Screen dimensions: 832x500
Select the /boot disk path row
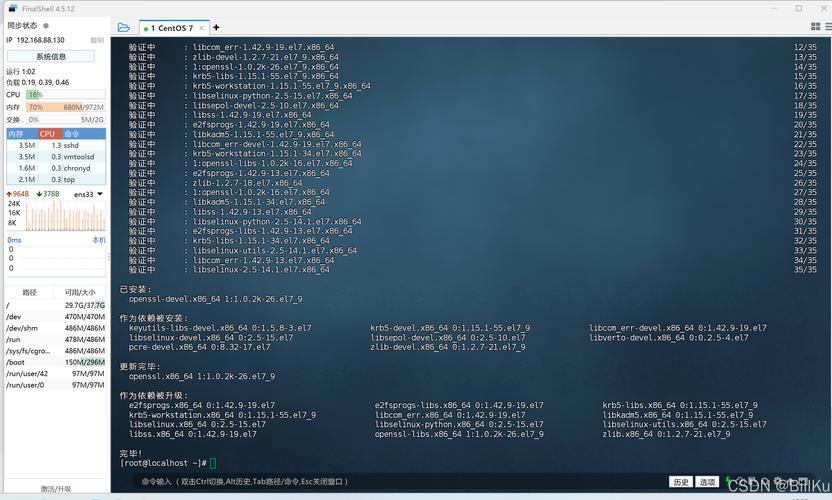tap(55, 362)
